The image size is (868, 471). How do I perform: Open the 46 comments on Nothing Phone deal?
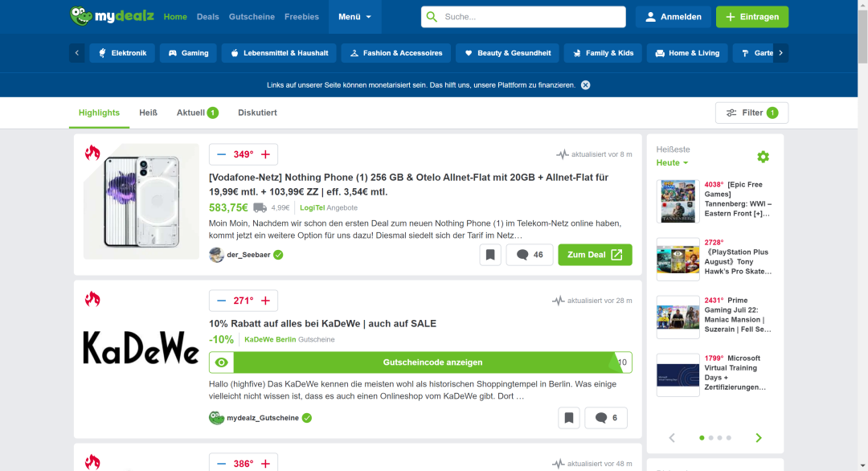[530, 255]
